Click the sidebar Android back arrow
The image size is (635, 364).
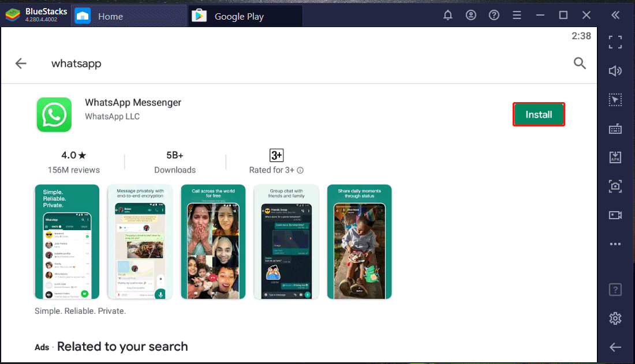coord(615,347)
